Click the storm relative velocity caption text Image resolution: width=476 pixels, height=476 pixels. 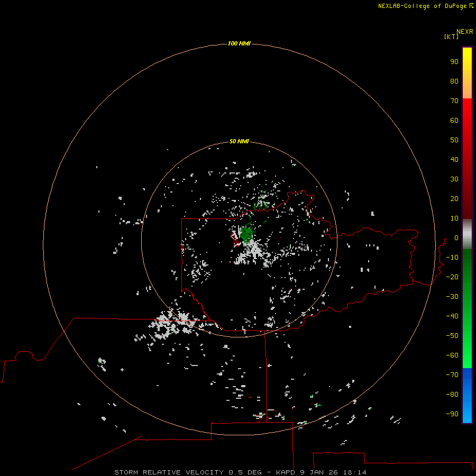tap(240, 472)
